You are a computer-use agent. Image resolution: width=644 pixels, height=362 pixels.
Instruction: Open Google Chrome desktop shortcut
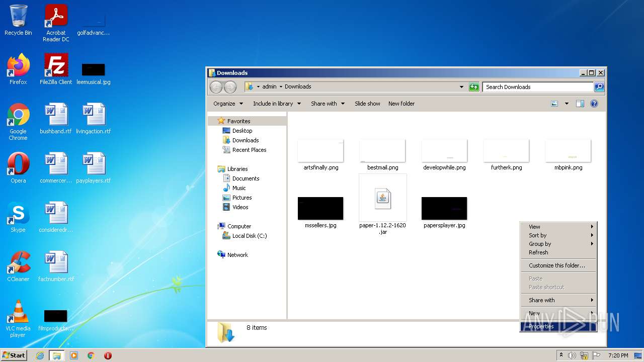pyautogui.click(x=18, y=122)
